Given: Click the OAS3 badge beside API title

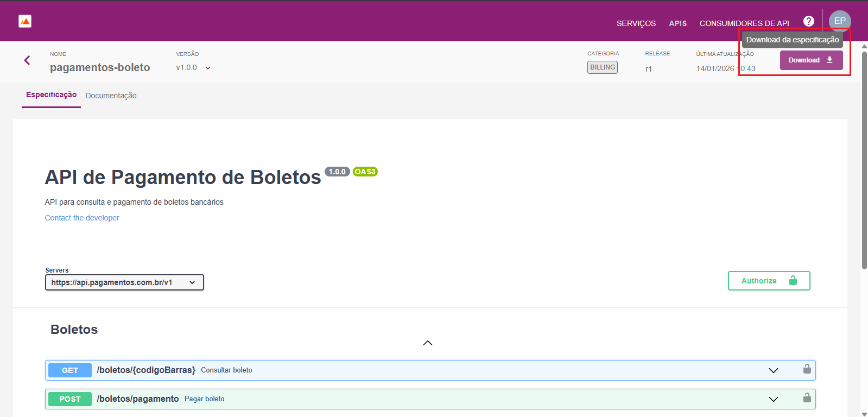Looking at the screenshot, I should point(365,172).
